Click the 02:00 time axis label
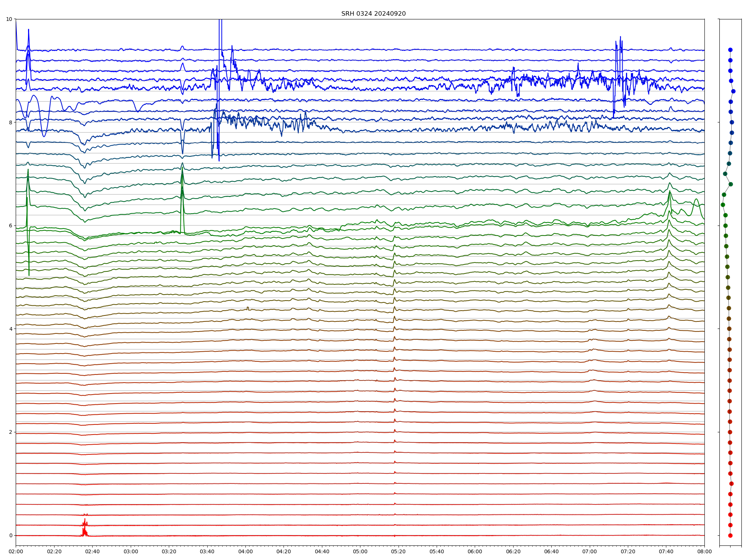 point(16,551)
